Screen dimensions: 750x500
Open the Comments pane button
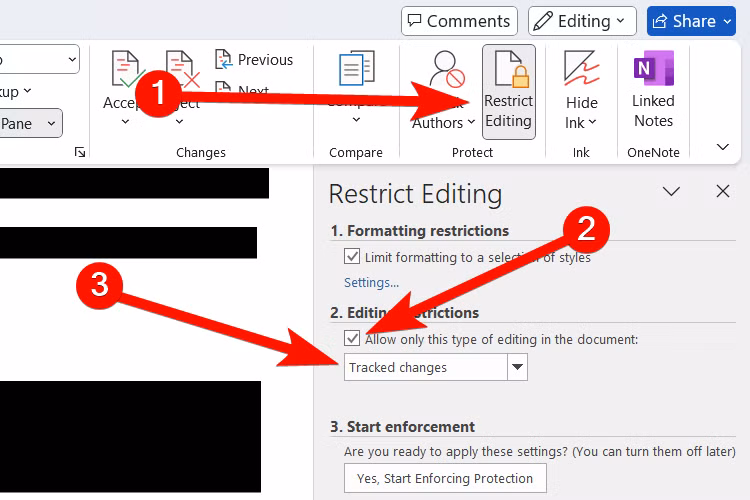pyautogui.click(x=459, y=21)
